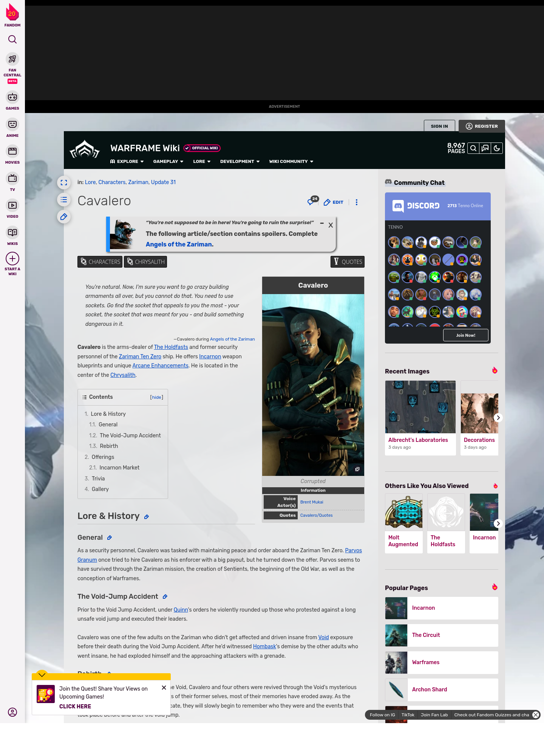Expand the Explore dropdown menu
Image resolution: width=544 pixels, height=756 pixels.
(x=127, y=161)
